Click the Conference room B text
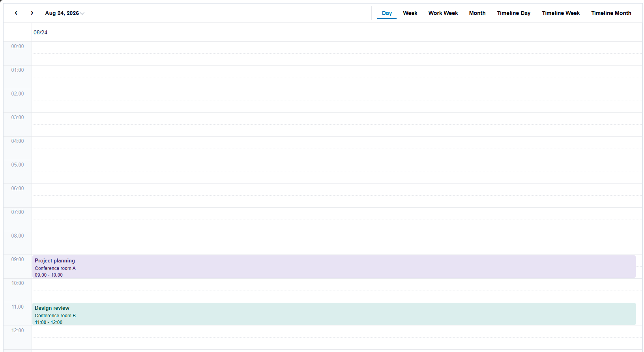This screenshot has height=352, width=644. (55, 316)
